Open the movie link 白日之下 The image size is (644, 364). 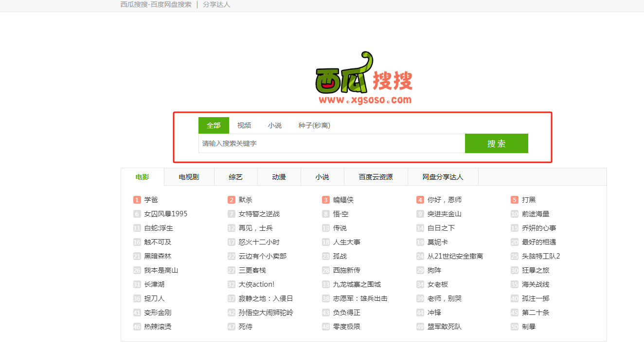[x=441, y=228]
